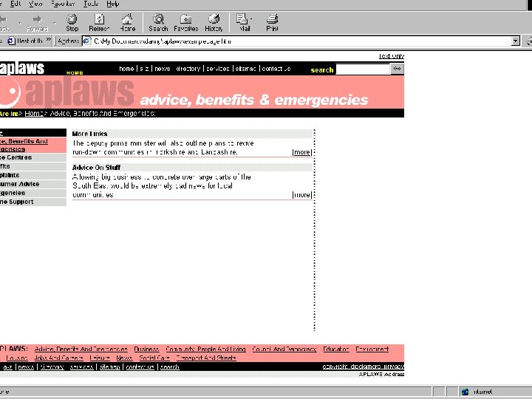This screenshot has height=399, width=532.
Task: Open the Help menu
Action: pyautogui.click(x=112, y=4)
